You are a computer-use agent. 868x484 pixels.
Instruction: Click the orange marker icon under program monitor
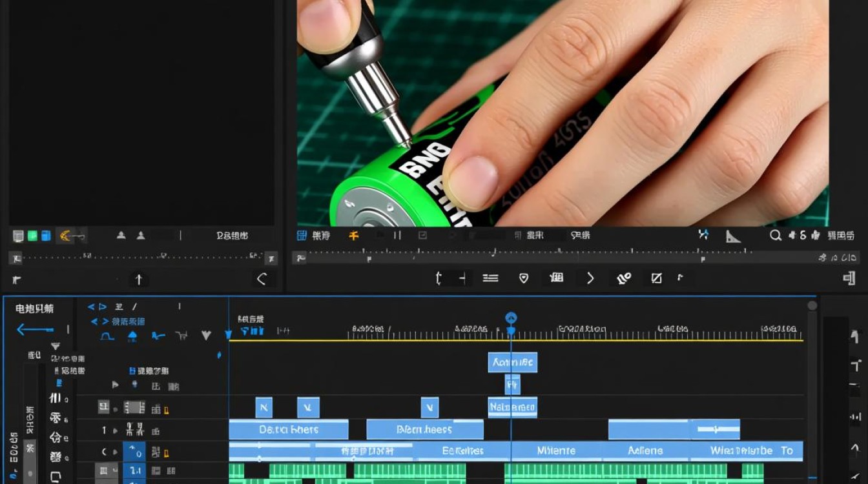coord(353,236)
